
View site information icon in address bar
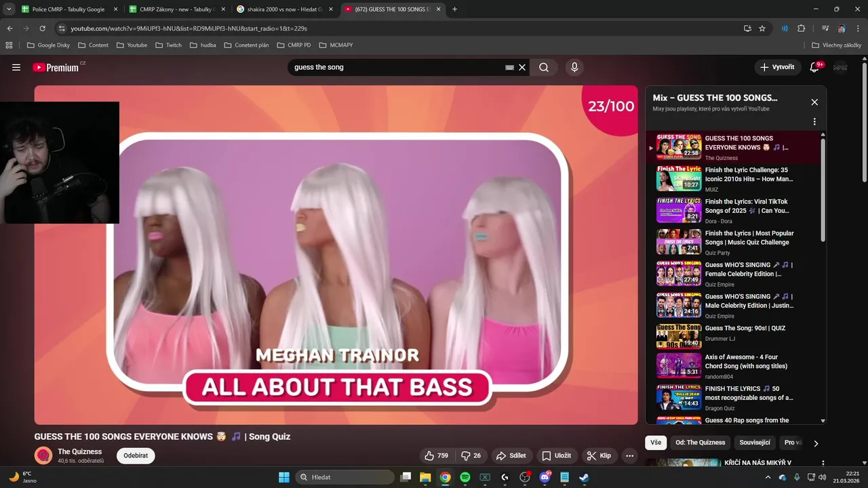pos(62,28)
